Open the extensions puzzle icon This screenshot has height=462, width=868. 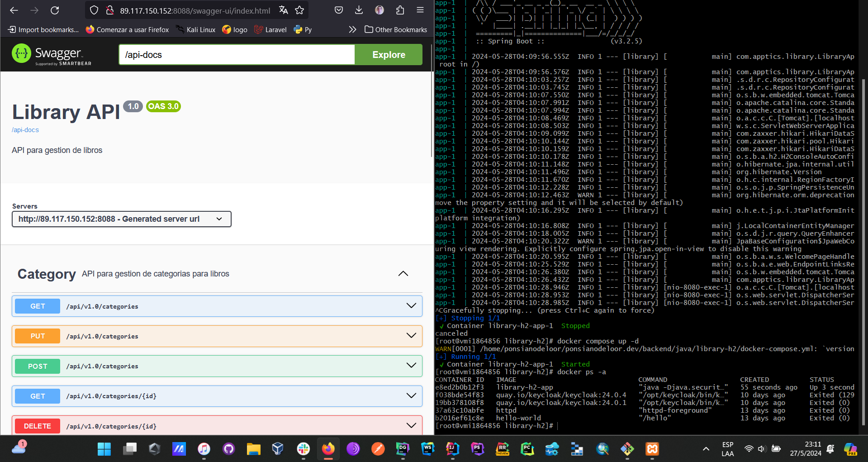(400, 10)
